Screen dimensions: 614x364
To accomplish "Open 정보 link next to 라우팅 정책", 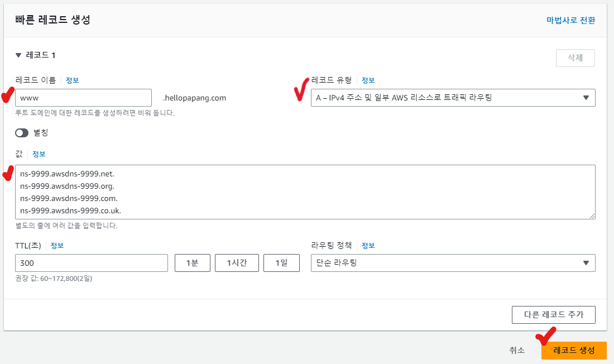I will click(x=368, y=246).
